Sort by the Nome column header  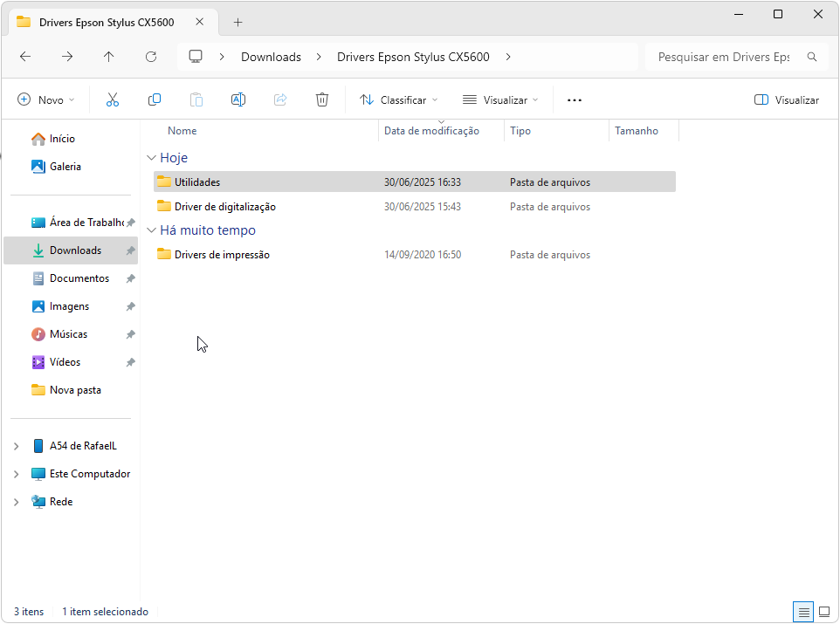pyautogui.click(x=182, y=131)
